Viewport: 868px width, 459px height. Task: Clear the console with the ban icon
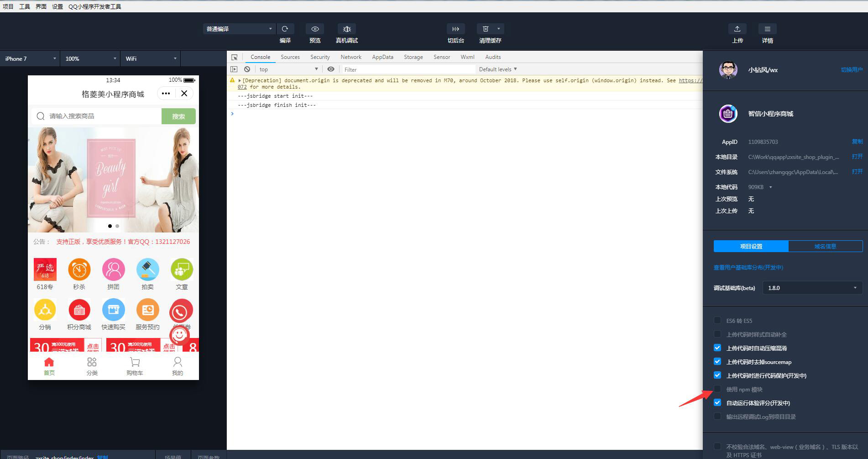247,69
